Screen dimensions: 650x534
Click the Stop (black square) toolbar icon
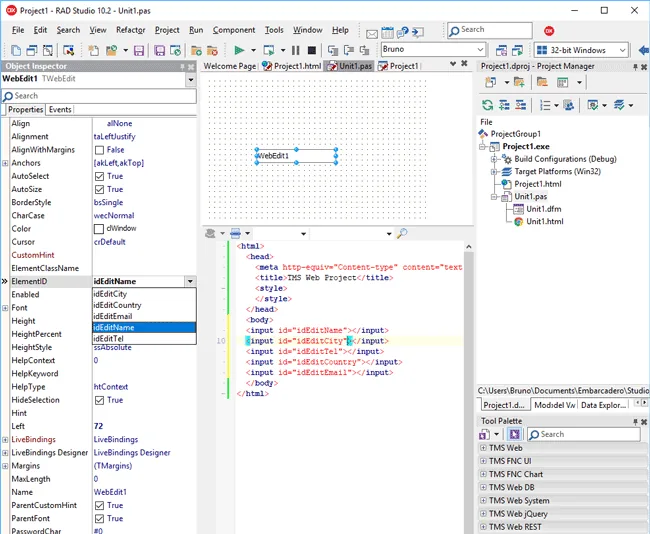[312, 50]
